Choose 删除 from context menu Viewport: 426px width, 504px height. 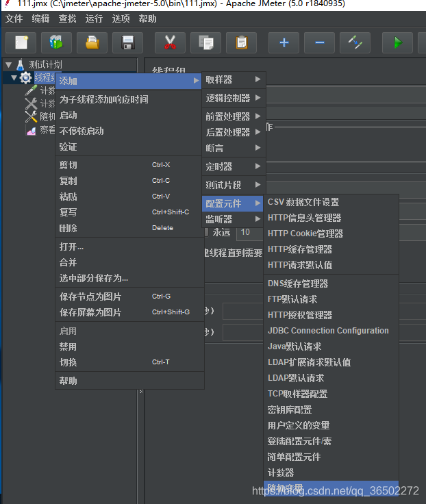click(x=129, y=228)
